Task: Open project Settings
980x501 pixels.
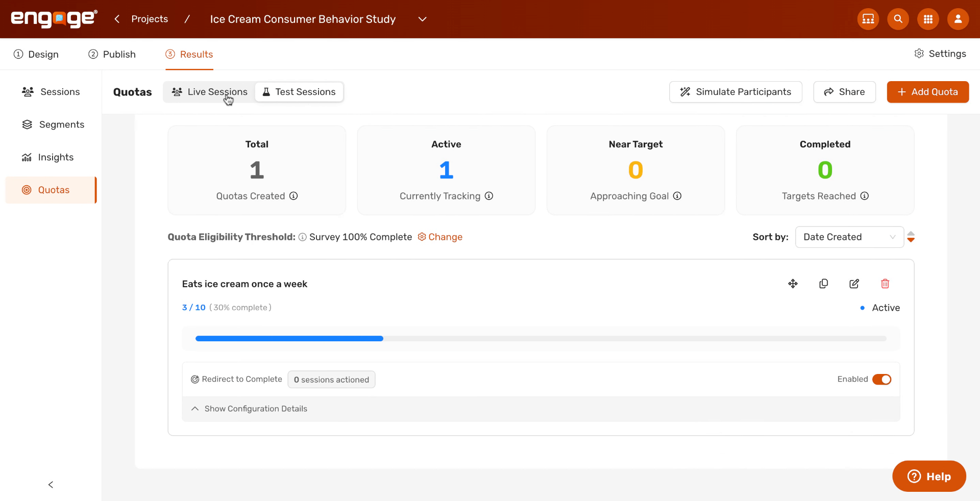Action: point(940,54)
